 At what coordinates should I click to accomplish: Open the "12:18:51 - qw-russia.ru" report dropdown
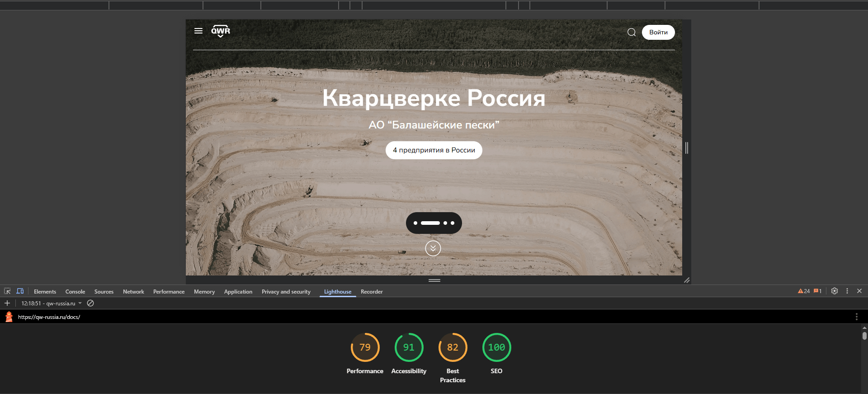point(52,304)
